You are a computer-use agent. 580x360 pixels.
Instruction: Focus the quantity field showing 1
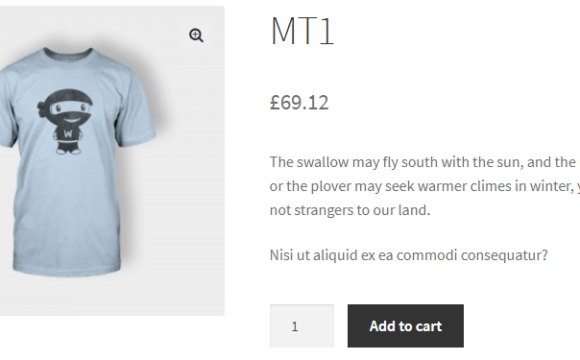pos(302,326)
